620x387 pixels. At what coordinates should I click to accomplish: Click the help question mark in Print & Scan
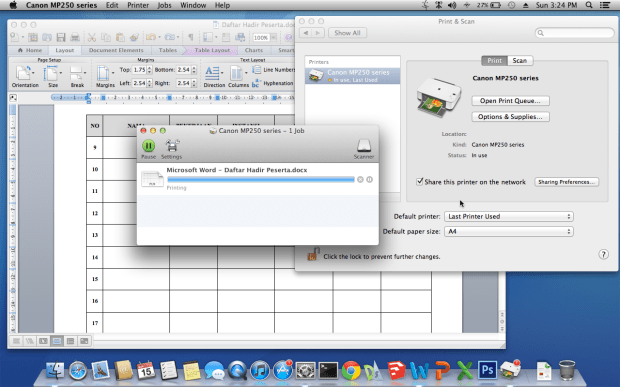tap(603, 254)
